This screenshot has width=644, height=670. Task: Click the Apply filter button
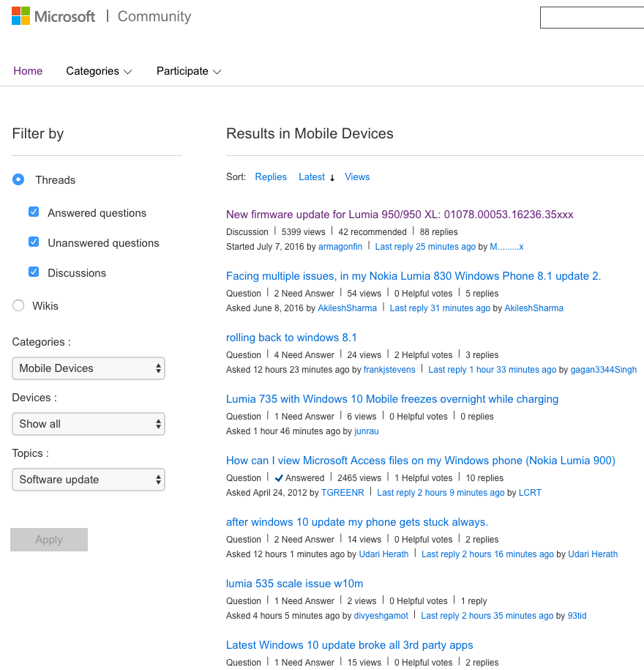point(49,540)
